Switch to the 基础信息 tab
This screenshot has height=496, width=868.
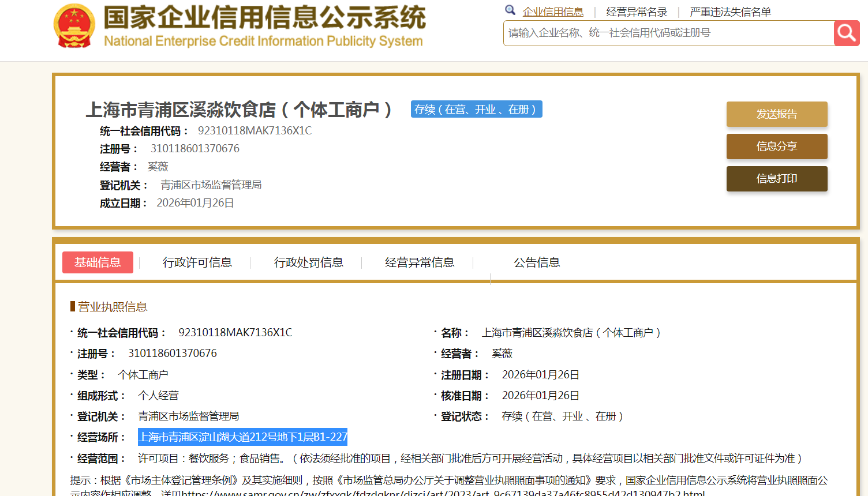point(98,262)
